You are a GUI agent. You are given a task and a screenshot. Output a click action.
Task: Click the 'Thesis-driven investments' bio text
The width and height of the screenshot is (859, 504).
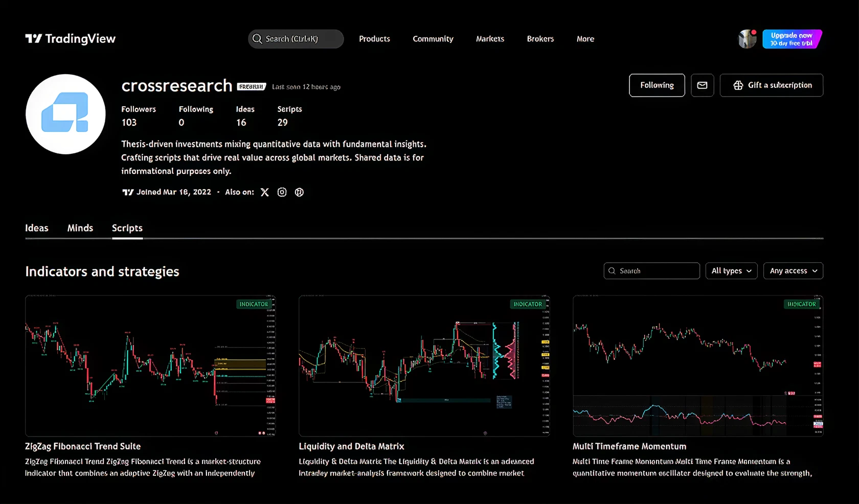pos(274,157)
